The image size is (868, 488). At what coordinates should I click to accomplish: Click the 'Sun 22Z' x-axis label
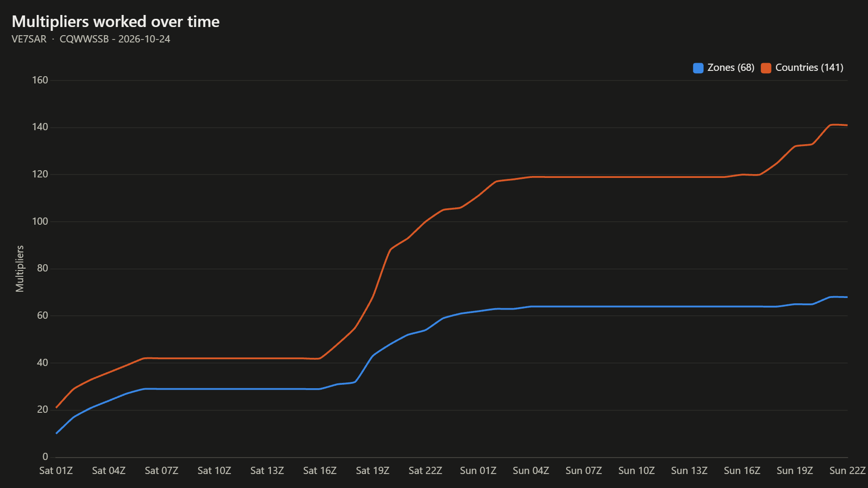tap(847, 471)
